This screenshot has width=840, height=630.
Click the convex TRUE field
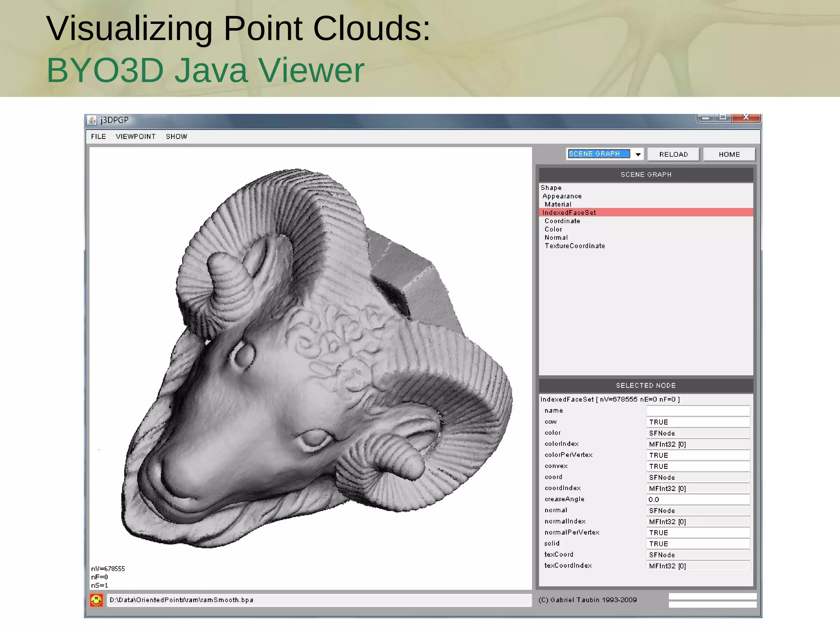[x=698, y=466]
